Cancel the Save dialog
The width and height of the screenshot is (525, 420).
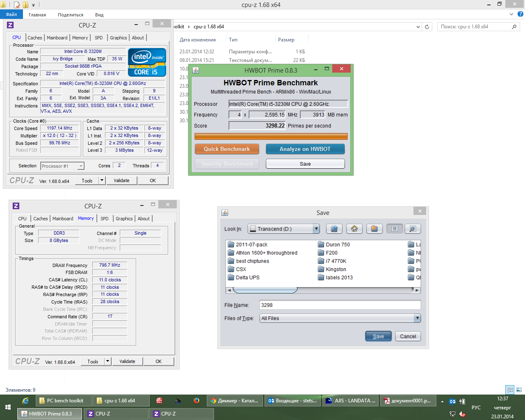click(408, 336)
